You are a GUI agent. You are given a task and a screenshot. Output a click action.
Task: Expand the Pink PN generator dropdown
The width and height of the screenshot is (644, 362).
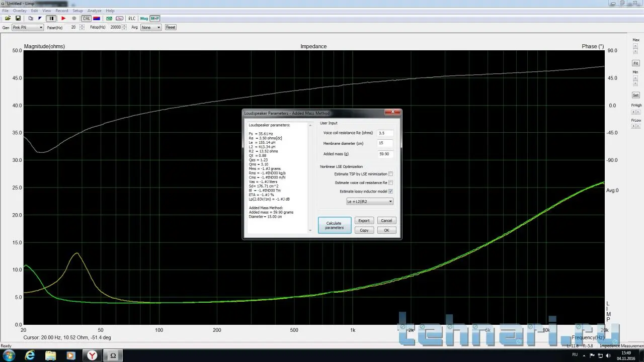coord(28,27)
